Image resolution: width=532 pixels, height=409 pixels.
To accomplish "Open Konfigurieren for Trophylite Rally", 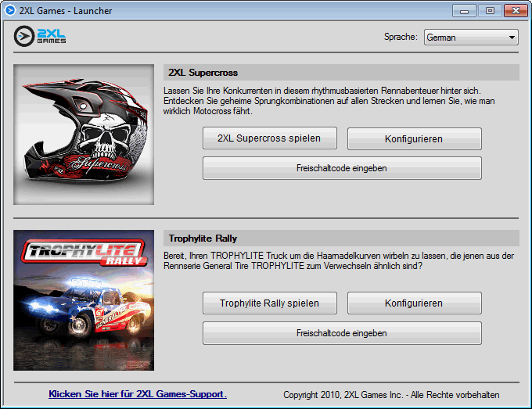I will pyautogui.click(x=415, y=303).
